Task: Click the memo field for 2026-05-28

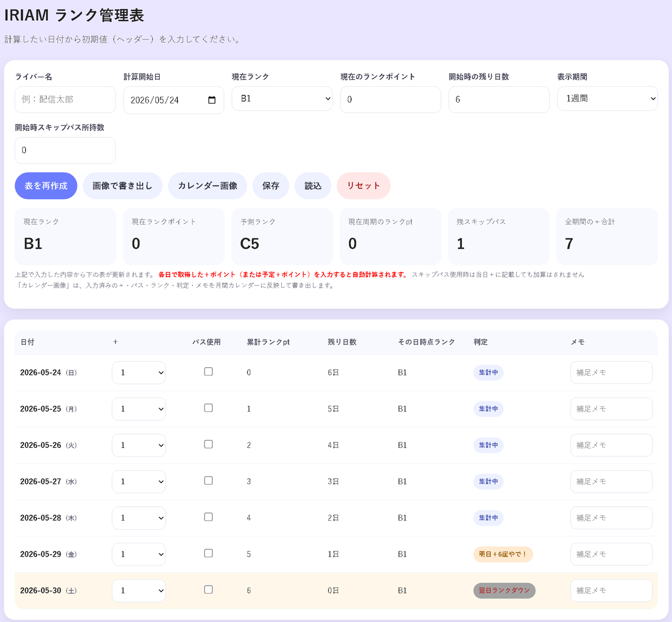Action: pyautogui.click(x=612, y=518)
